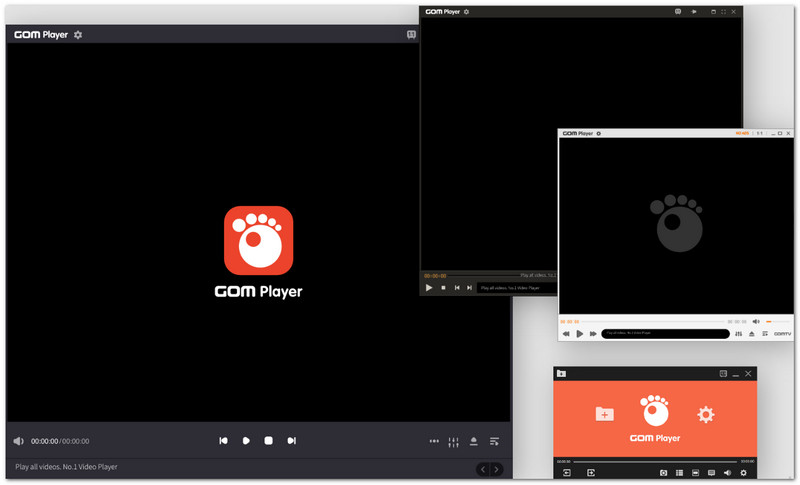Open settings gear beside large GOM Player title
The image size is (800, 485).
click(x=78, y=34)
